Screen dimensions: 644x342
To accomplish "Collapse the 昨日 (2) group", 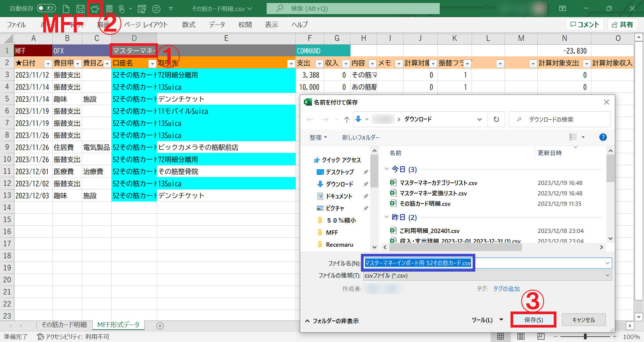I will (x=386, y=217).
